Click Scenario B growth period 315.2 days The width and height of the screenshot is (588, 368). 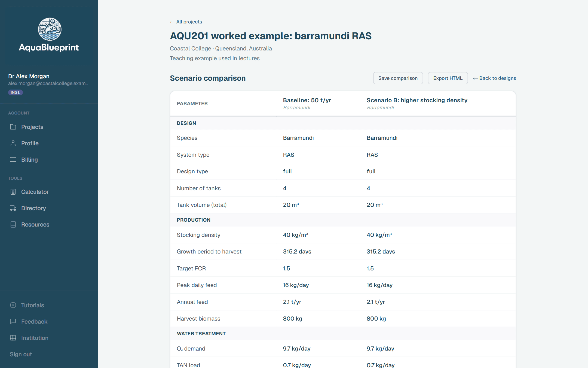point(381,252)
